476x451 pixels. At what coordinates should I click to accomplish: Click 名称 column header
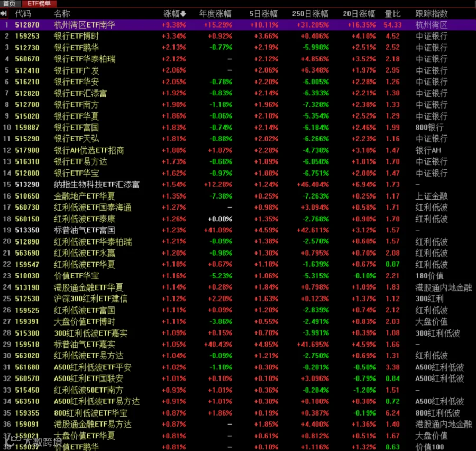point(62,14)
